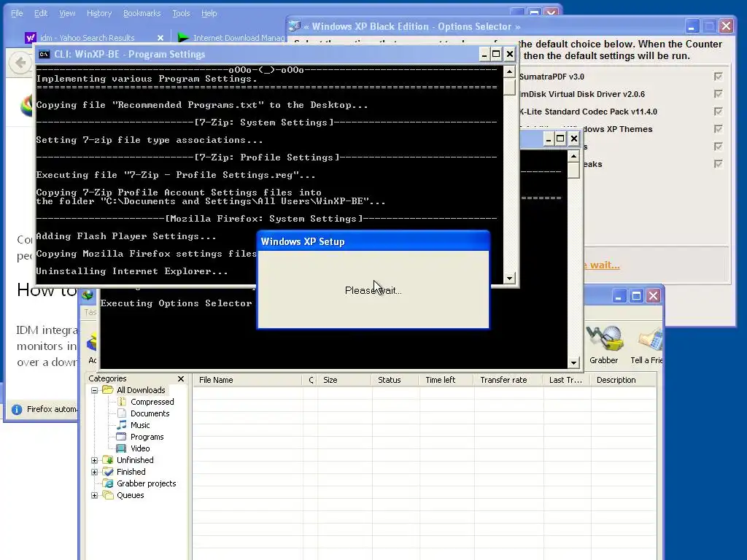
Task: Maximize the Internet Download Manager window
Action: pos(636,296)
